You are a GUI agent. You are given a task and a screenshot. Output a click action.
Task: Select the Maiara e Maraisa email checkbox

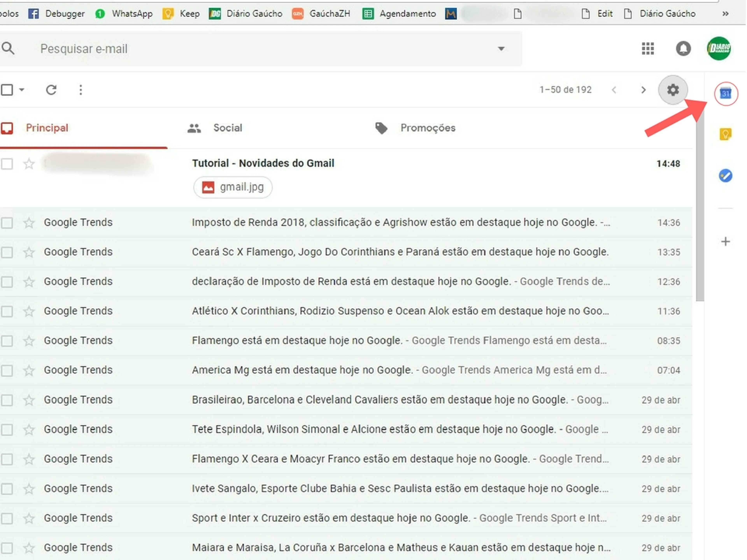7,548
